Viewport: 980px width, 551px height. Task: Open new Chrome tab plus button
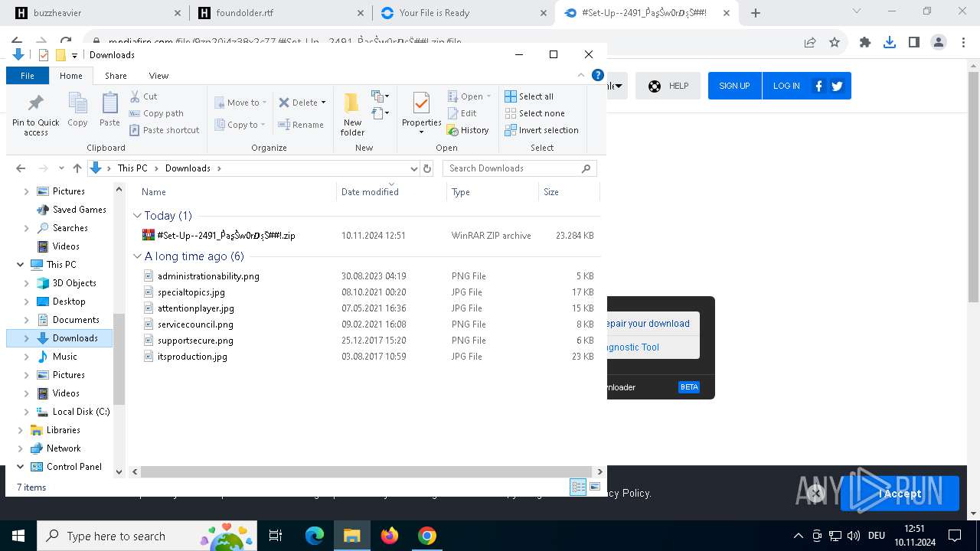(756, 13)
